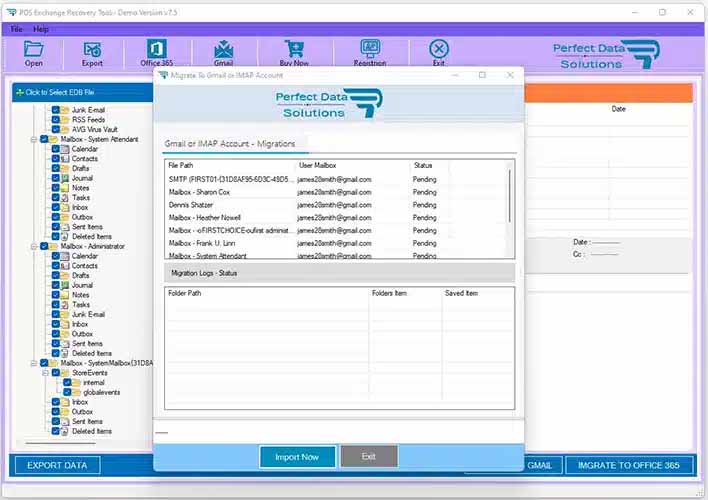Screen dimensions: 708x500
Task: Click the Tasks icon under Mailbox - Administrator
Action: click(65, 305)
